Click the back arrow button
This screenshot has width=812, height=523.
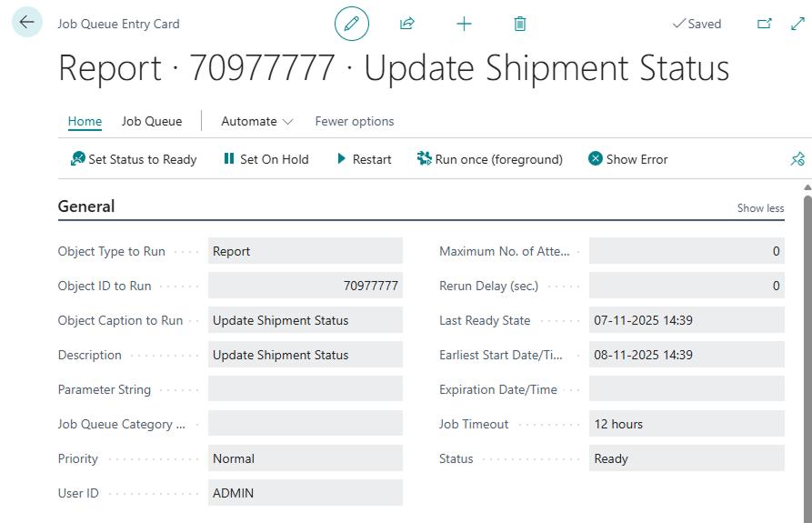(x=26, y=23)
